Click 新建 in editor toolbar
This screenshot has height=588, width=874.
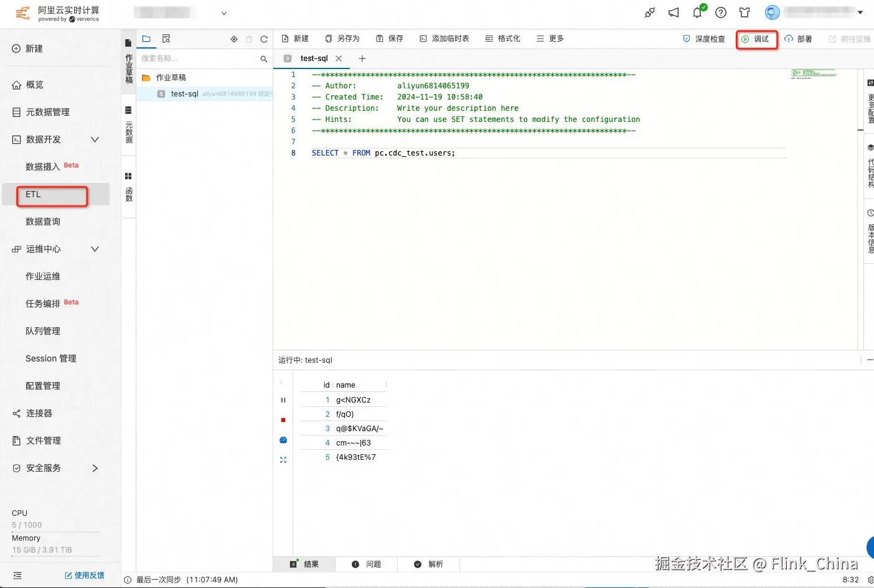(x=296, y=39)
